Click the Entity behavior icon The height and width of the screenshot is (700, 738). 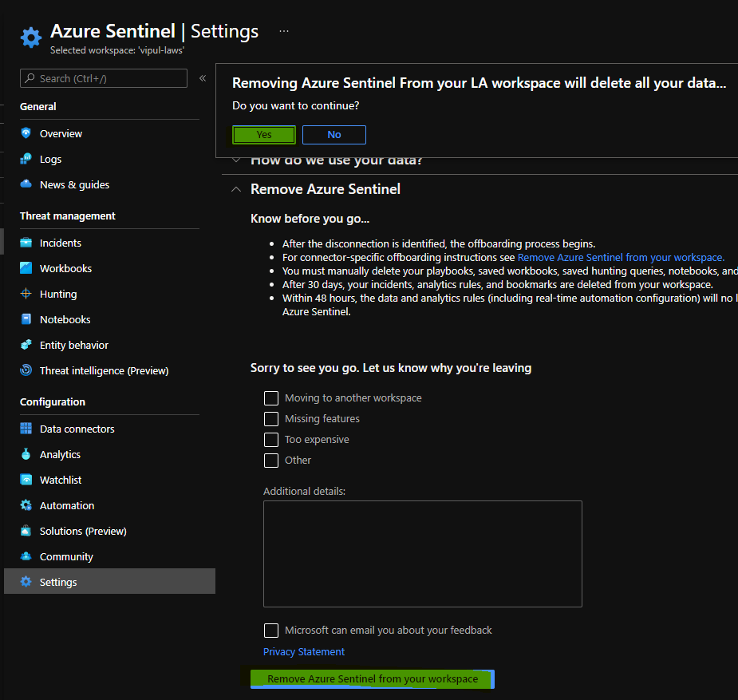tap(27, 344)
